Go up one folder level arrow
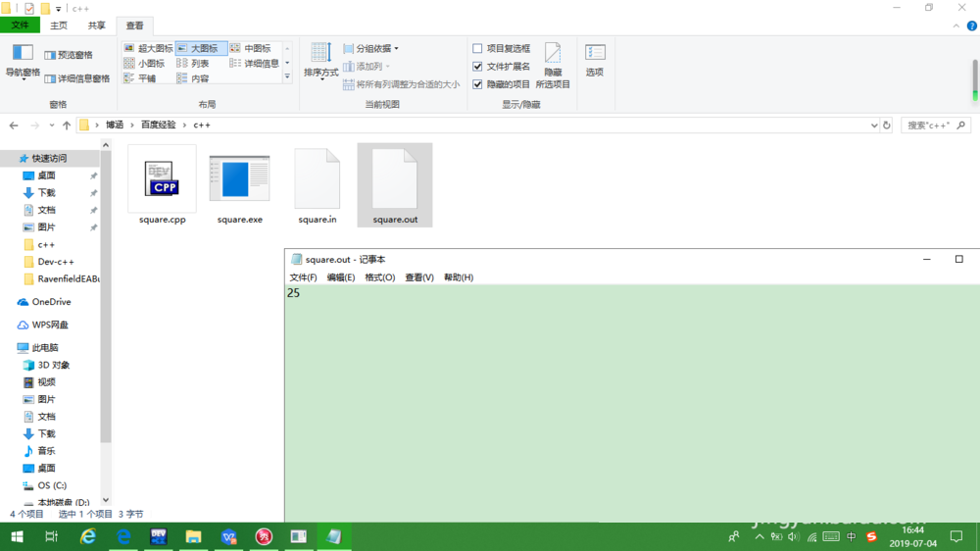 [x=67, y=125]
